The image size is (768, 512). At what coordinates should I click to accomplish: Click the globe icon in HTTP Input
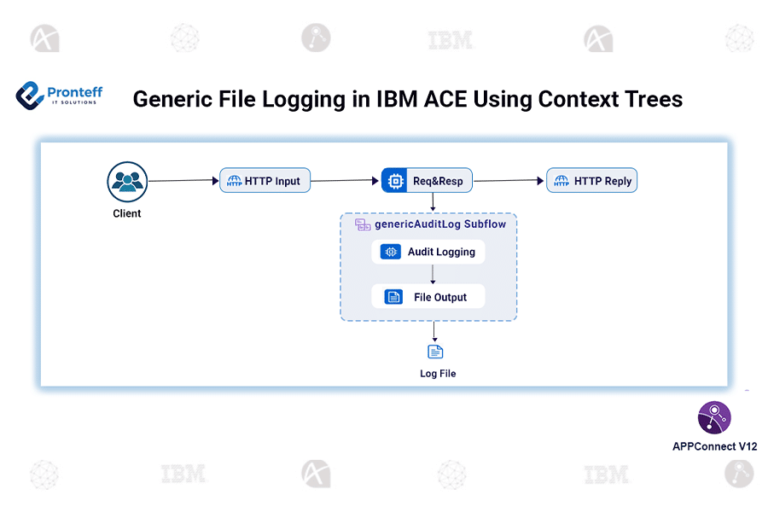click(234, 181)
